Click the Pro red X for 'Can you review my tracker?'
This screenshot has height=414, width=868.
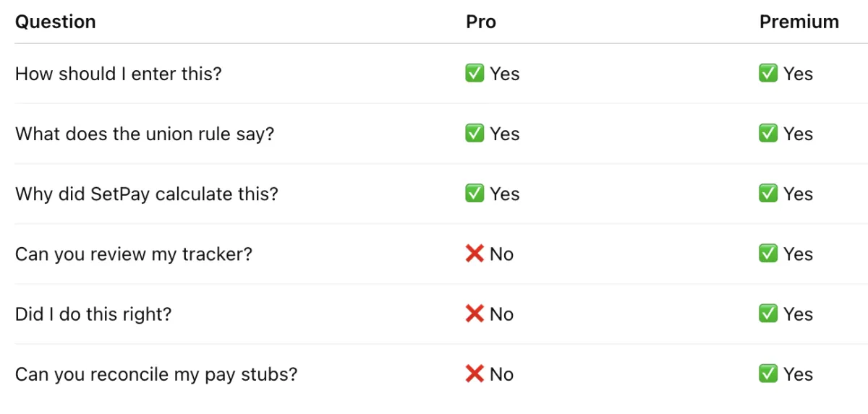475,254
